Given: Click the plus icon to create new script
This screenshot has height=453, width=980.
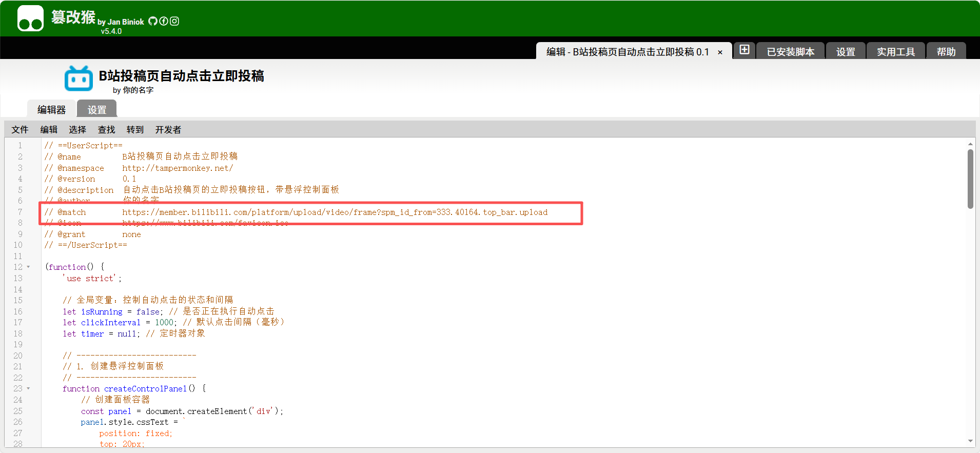Looking at the screenshot, I should [x=744, y=50].
